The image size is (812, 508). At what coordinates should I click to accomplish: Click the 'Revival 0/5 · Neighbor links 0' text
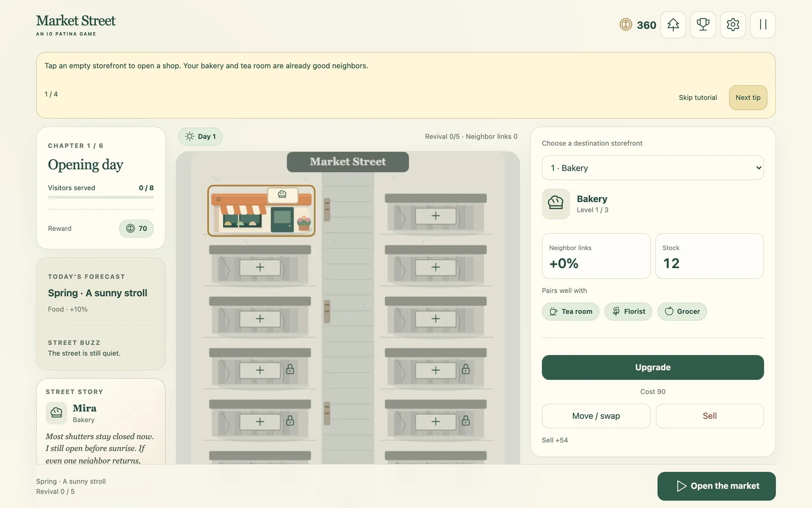point(471,137)
